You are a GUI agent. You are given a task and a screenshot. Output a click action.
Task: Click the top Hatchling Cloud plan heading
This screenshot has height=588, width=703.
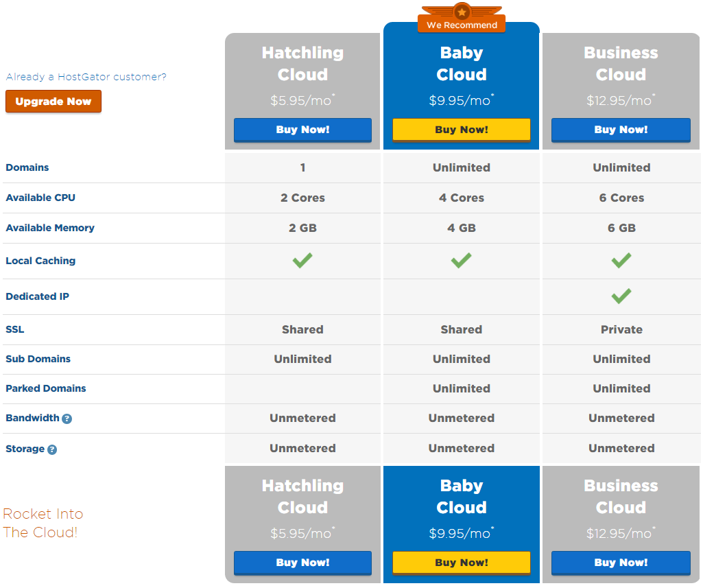pyautogui.click(x=302, y=64)
